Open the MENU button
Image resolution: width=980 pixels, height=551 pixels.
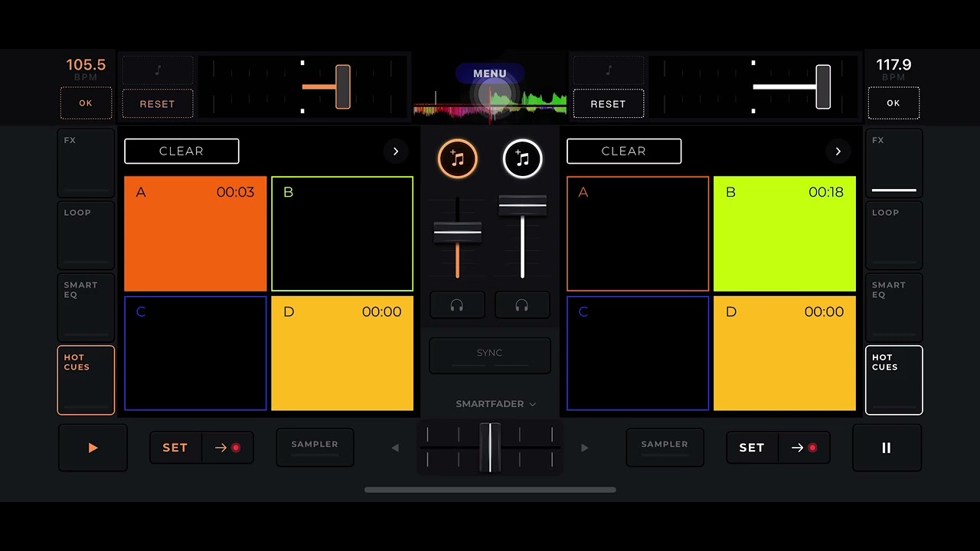[x=490, y=73]
